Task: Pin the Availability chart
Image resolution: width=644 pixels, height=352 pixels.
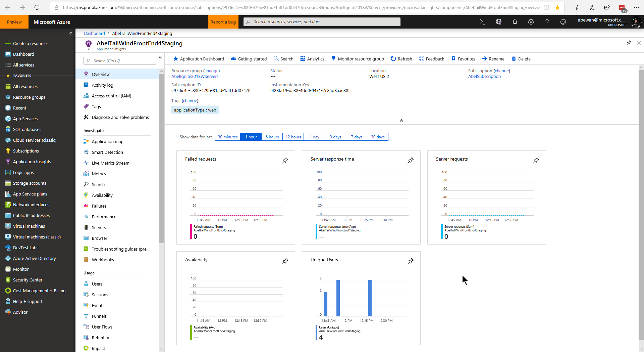Action: pos(285,261)
